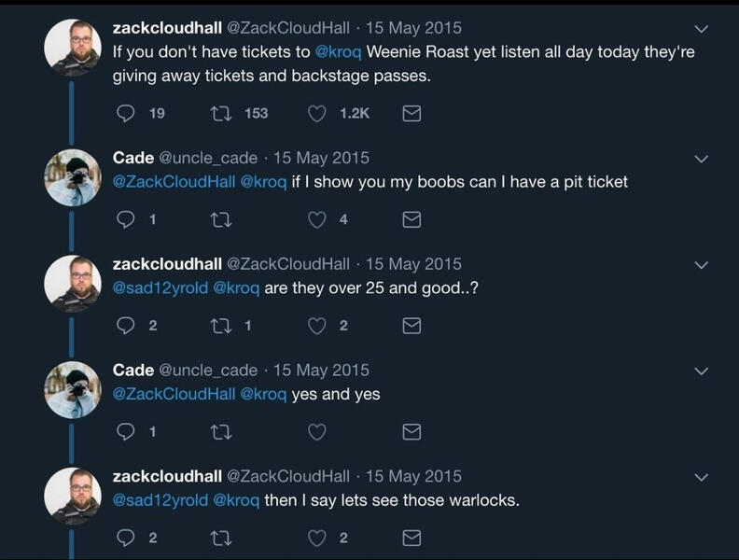Send the Weenie Roast tweet via direct message

tap(411, 113)
